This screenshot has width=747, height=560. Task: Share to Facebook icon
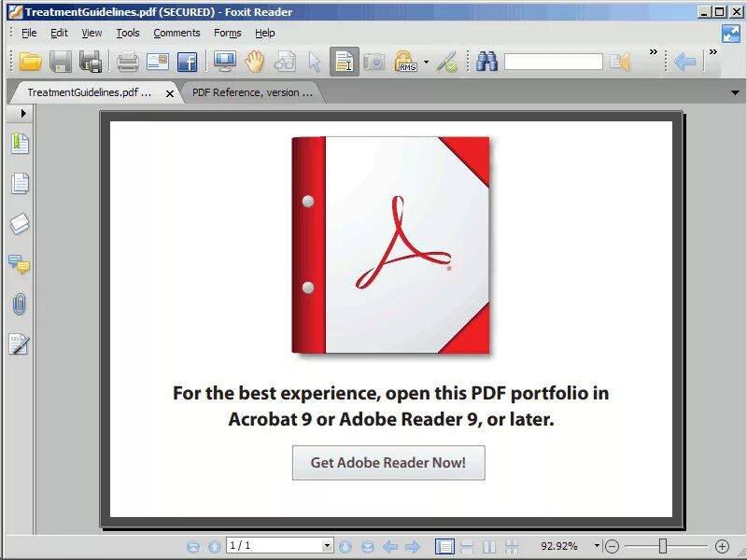[x=188, y=62]
